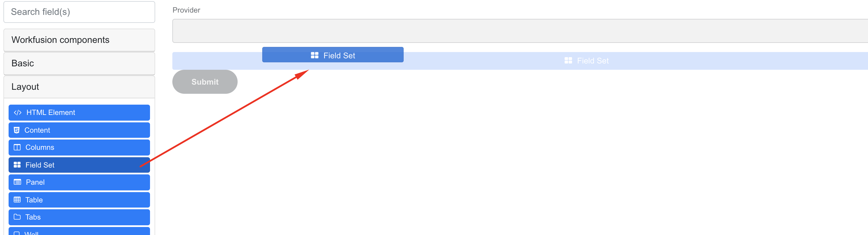Select the Tabs layout component
The image size is (868, 235).
click(x=79, y=217)
